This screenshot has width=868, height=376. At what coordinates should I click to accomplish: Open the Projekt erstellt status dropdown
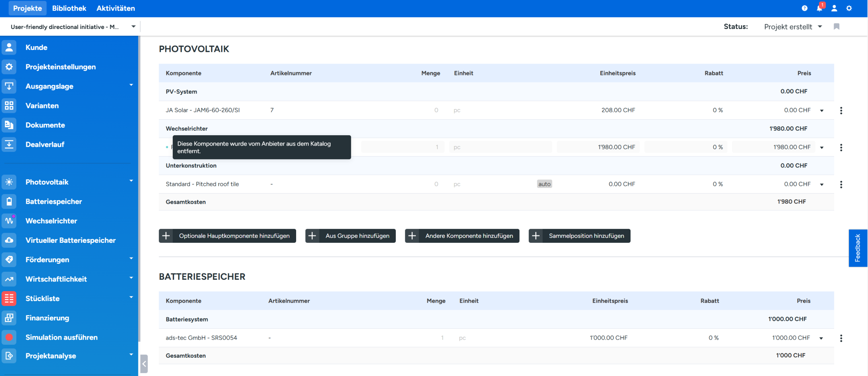(x=793, y=27)
